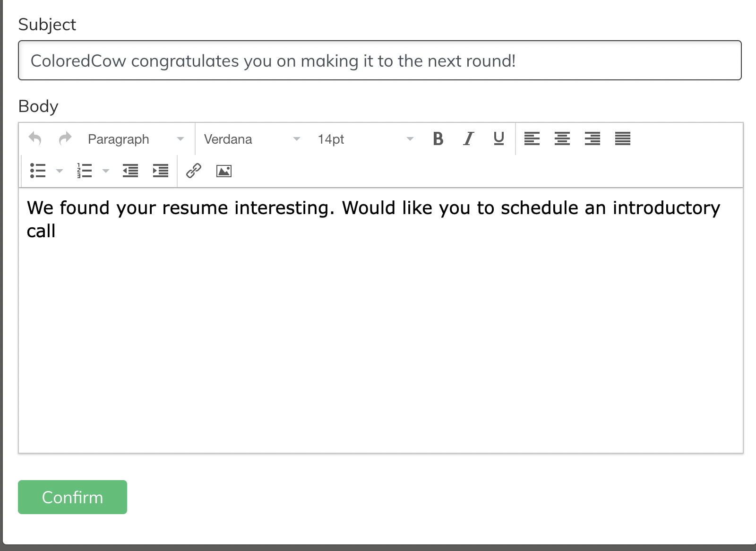
Task: Apply numbered list formatting
Action: point(84,171)
